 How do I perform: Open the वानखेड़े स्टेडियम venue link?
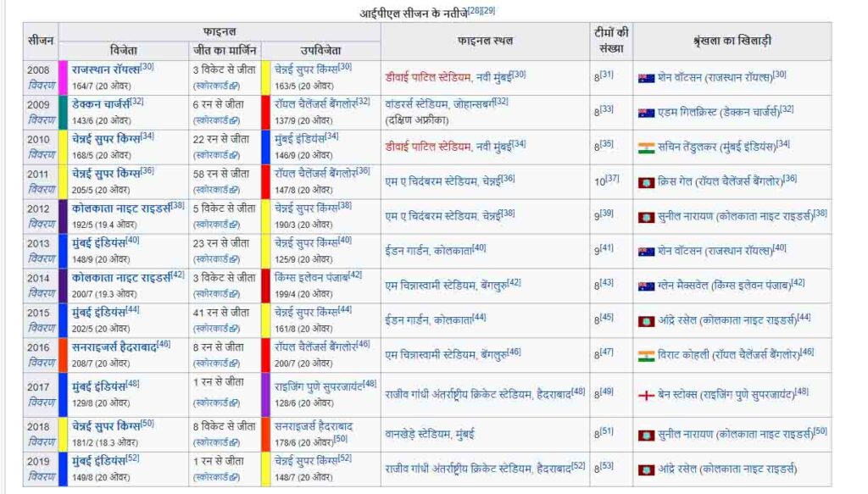[x=417, y=434]
